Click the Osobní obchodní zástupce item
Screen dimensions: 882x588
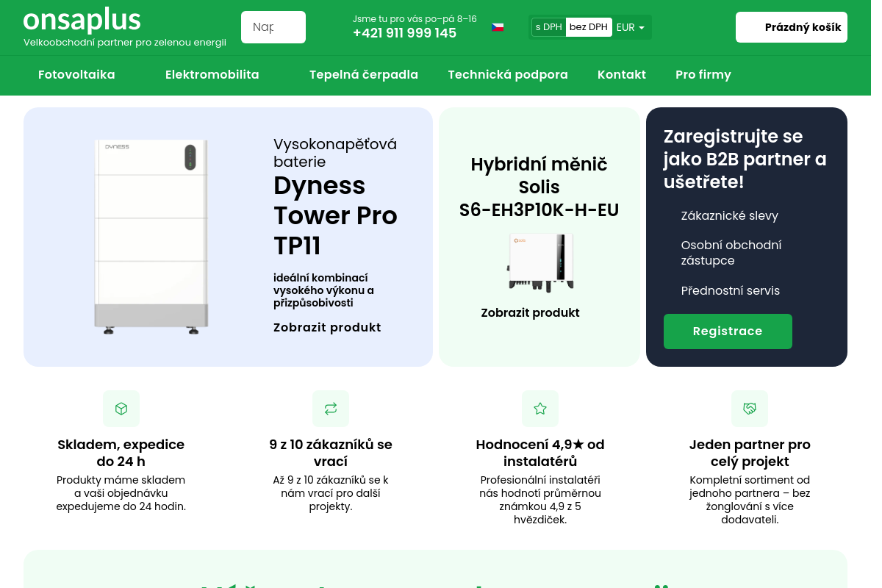click(x=731, y=253)
